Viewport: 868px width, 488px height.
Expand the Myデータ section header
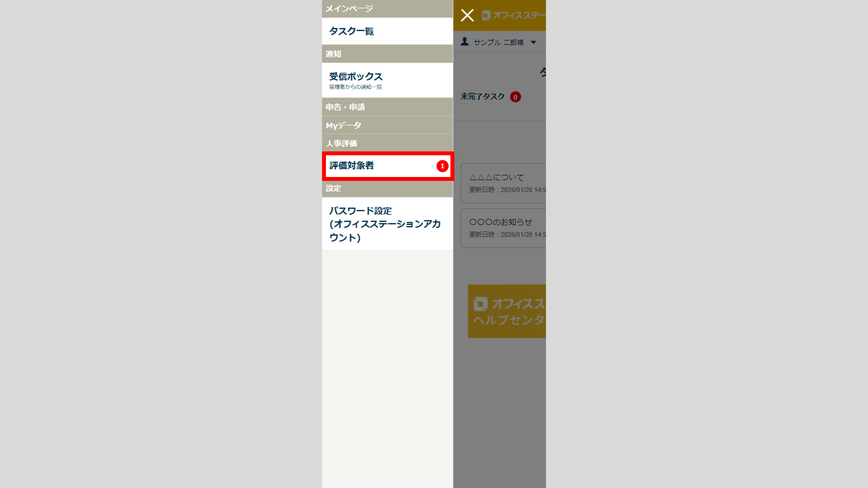(x=387, y=125)
